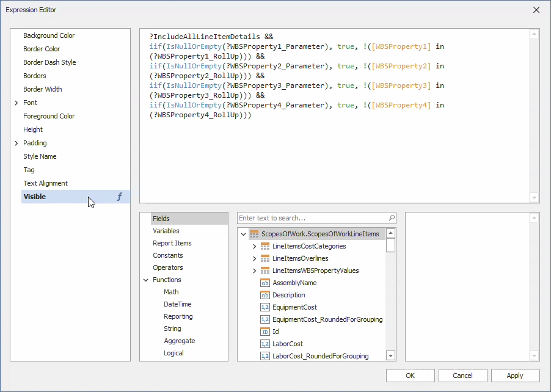Screen dimensions: 551x392
Task: Collapse the Functions category
Action: [146, 280]
